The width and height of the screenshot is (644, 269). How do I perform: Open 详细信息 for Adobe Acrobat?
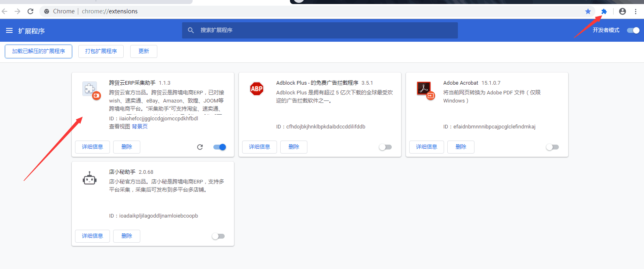pos(427,147)
